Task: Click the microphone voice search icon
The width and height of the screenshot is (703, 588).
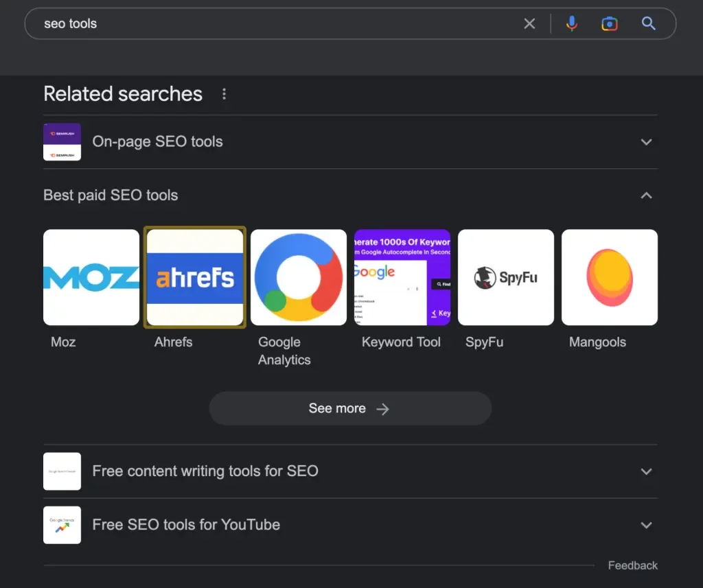Action: 571,24
